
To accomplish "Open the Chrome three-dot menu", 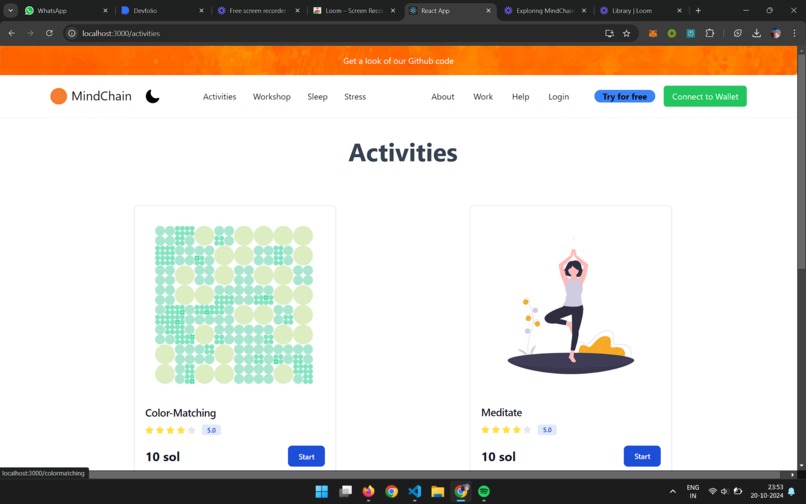I will pyautogui.click(x=794, y=33).
